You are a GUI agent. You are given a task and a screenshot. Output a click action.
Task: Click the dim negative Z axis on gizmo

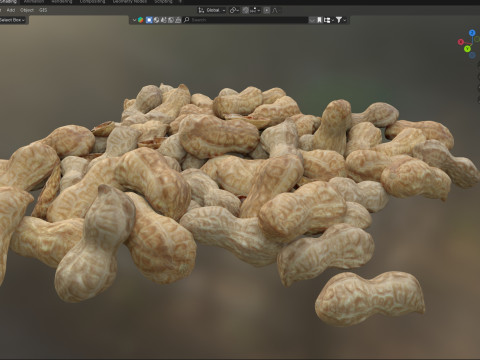[x=472, y=55]
